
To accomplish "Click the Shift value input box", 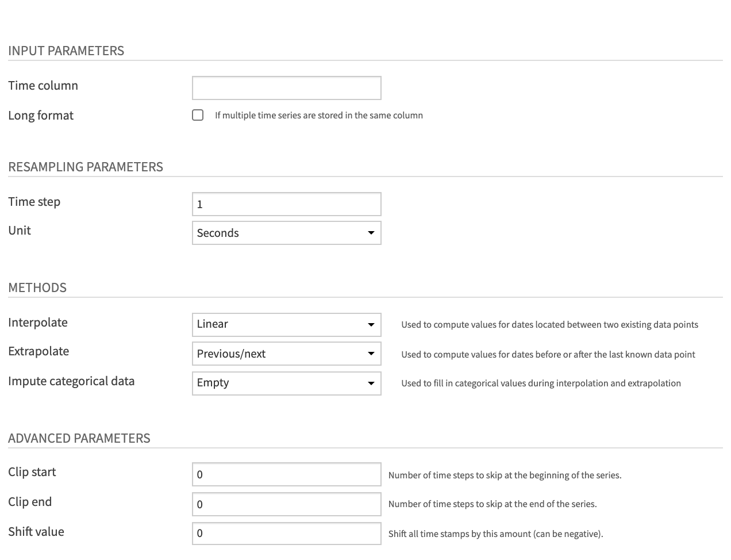I will pos(286,534).
